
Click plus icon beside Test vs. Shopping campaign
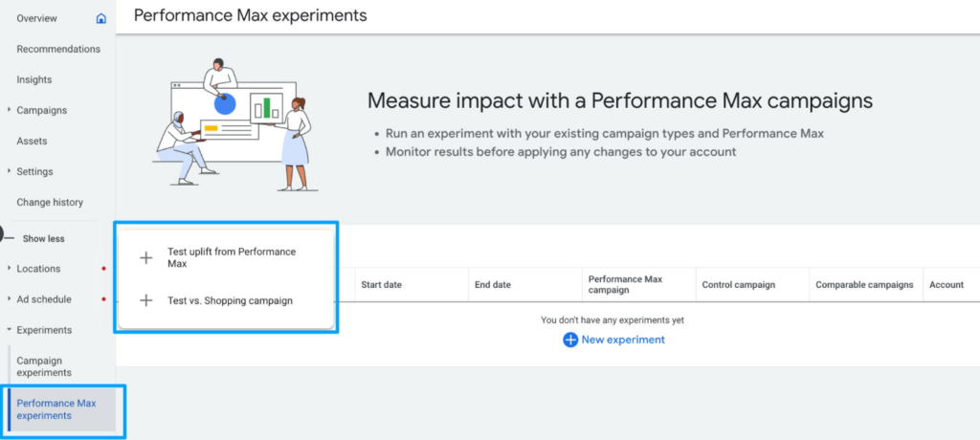(145, 300)
